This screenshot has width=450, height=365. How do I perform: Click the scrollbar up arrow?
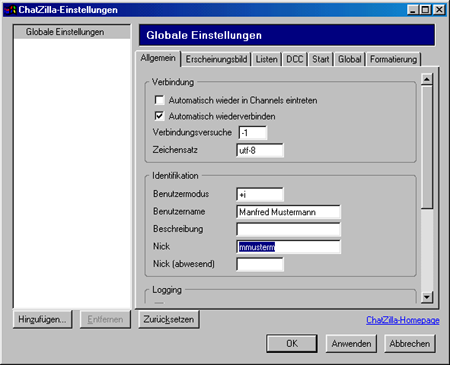point(427,79)
